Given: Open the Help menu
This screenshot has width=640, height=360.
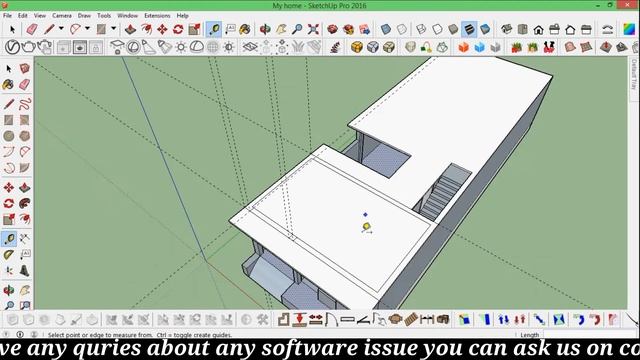Looking at the screenshot, I should tap(182, 16).
